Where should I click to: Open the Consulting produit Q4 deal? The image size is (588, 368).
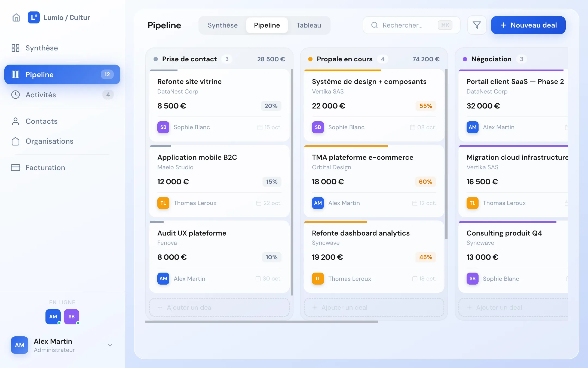click(513, 257)
